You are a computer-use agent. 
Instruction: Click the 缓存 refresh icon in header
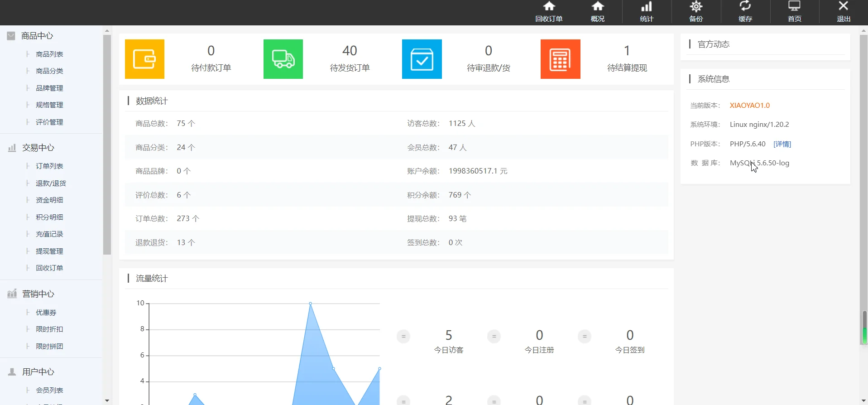[745, 12]
